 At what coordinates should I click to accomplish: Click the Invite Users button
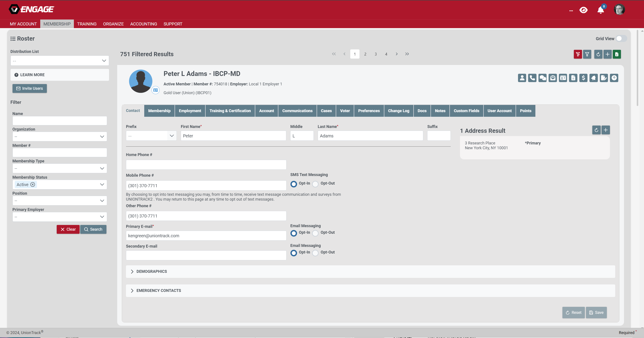(x=29, y=88)
